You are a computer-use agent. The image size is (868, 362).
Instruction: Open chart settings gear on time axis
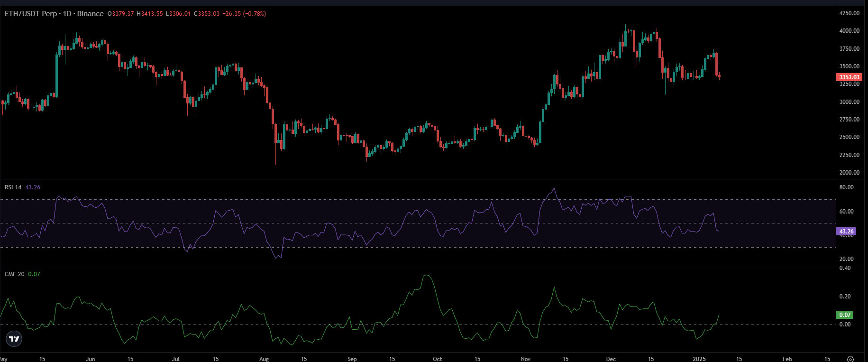(850, 359)
